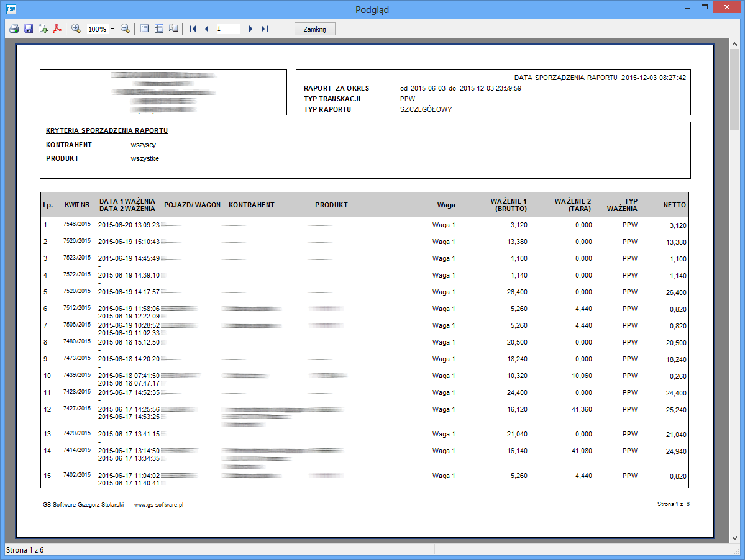Image resolution: width=745 pixels, height=560 pixels.
Task: Open the zoom level 100% dropdown
Action: click(112, 29)
